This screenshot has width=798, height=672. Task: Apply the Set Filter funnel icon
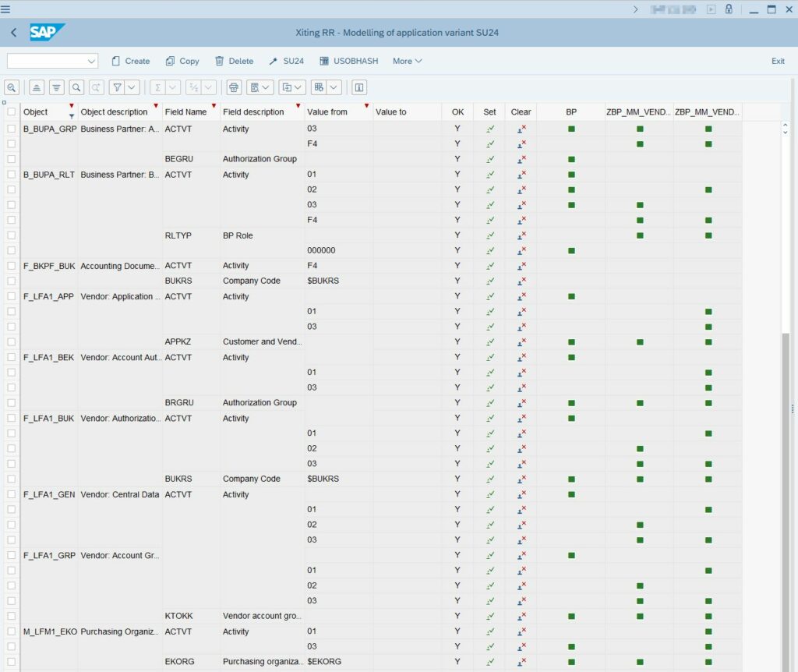tap(117, 87)
